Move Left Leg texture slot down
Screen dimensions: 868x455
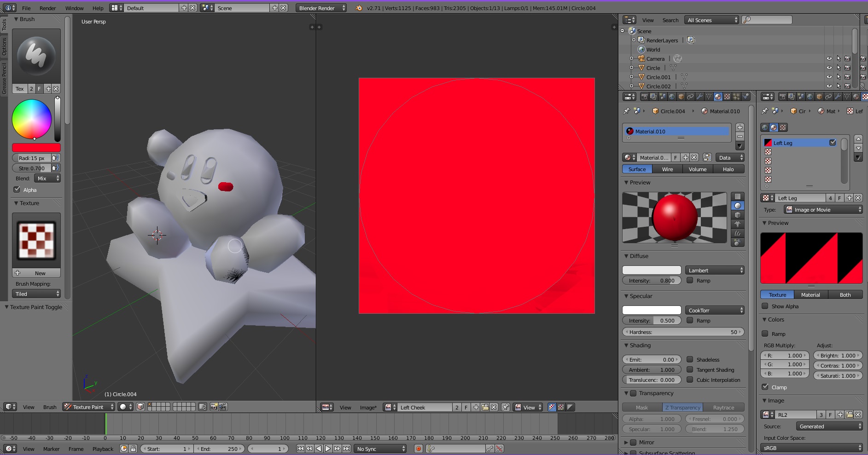(x=858, y=148)
